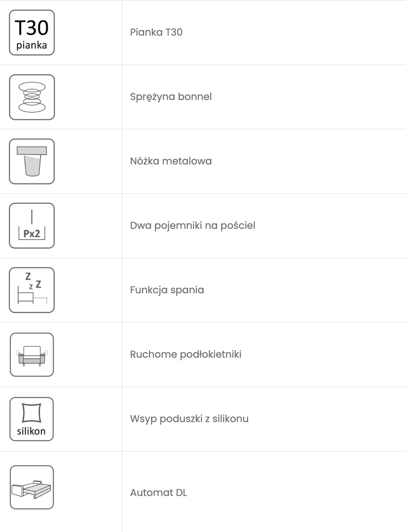
Task: Select the "Automat DL" text
Action: pyautogui.click(x=159, y=493)
